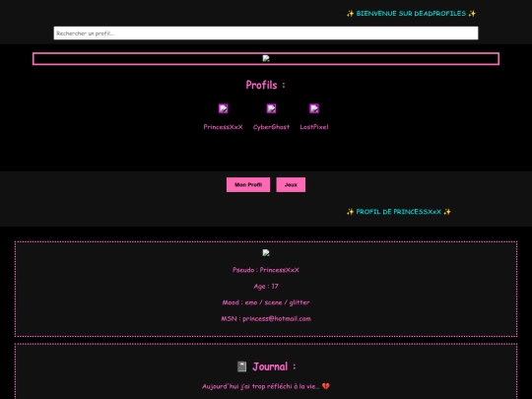
Task: Click the 'Journal :' heading
Action: pos(274,366)
